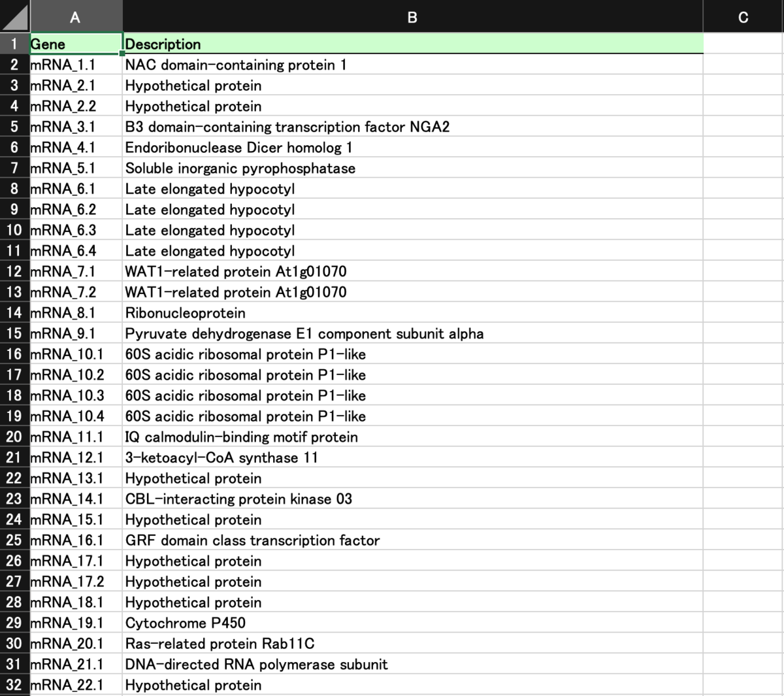Click cell mRNA_19.1
Screen dimensions: 784x696
[76, 623]
